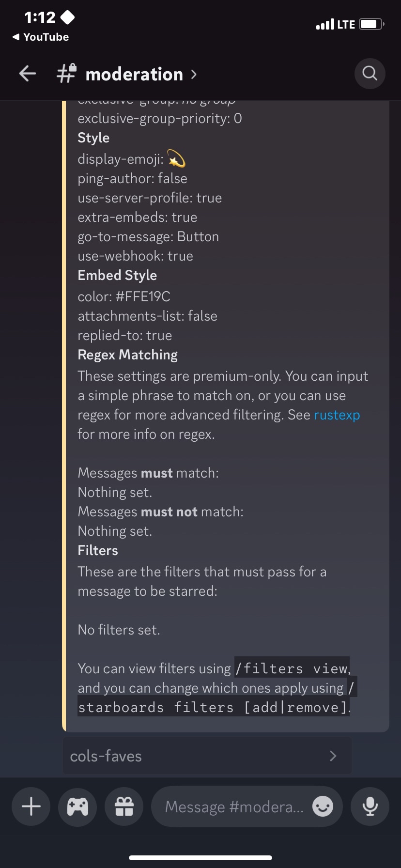Tap the /filters view command text
401x868 pixels.
(292, 668)
